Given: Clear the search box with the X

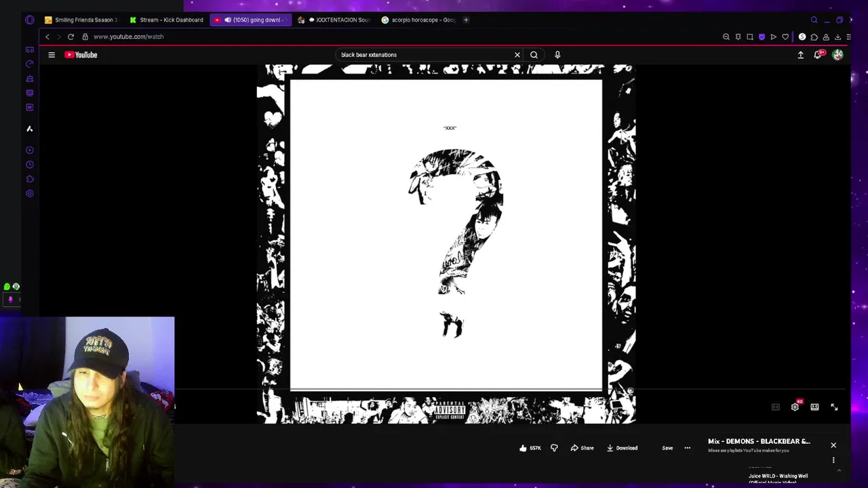Looking at the screenshot, I should click(x=517, y=55).
